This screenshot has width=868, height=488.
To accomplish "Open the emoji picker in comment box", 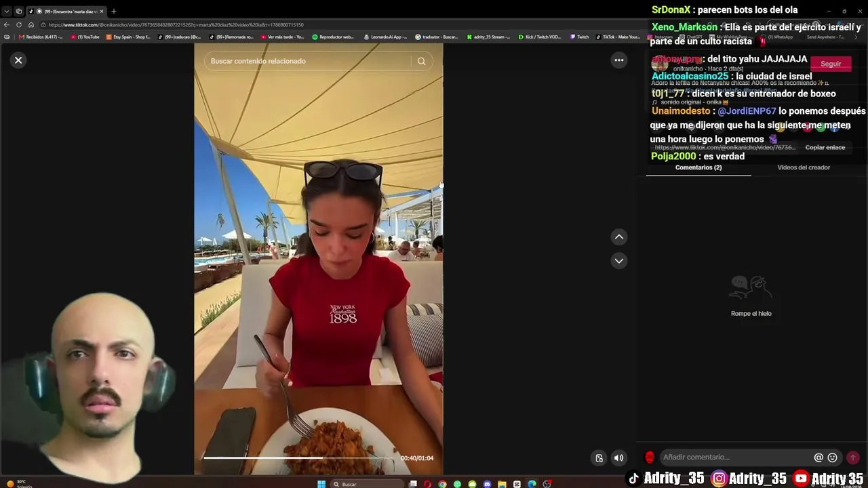I will (x=833, y=457).
